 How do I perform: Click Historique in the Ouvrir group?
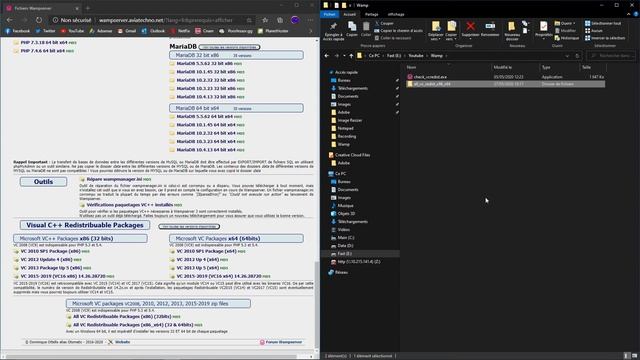coord(567,38)
